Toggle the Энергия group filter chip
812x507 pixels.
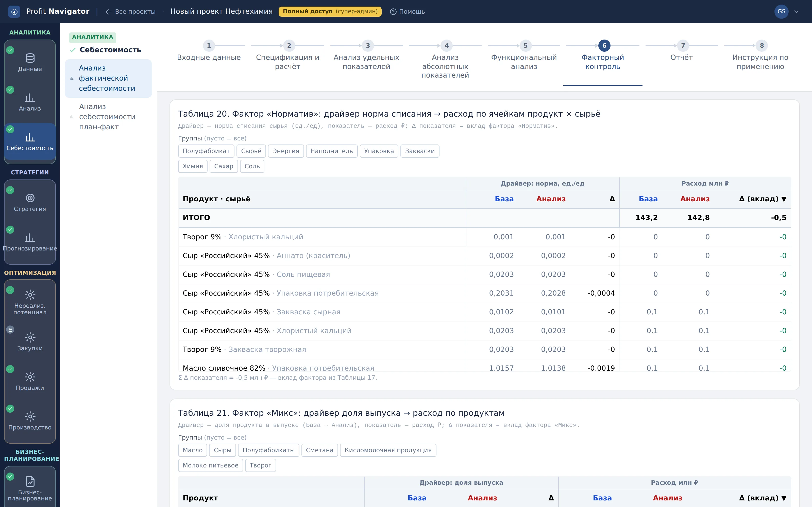[x=285, y=151]
